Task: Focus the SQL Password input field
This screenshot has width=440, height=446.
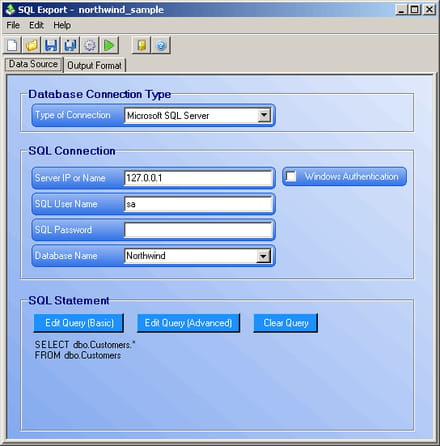Action: pyautogui.click(x=199, y=230)
